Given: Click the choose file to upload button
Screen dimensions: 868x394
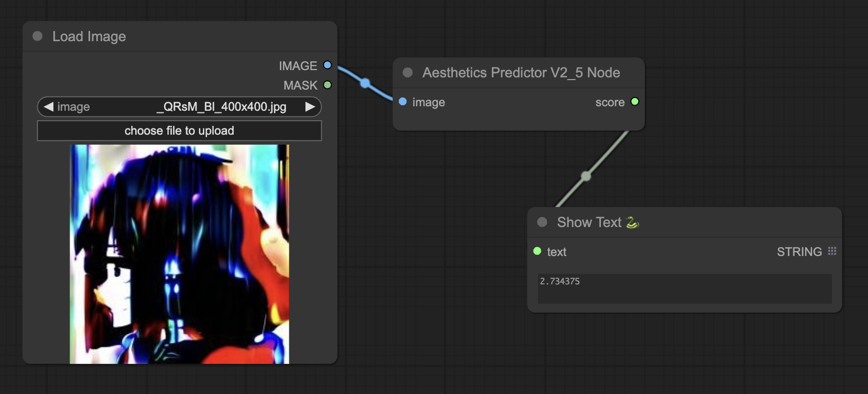Looking at the screenshot, I should [x=179, y=131].
